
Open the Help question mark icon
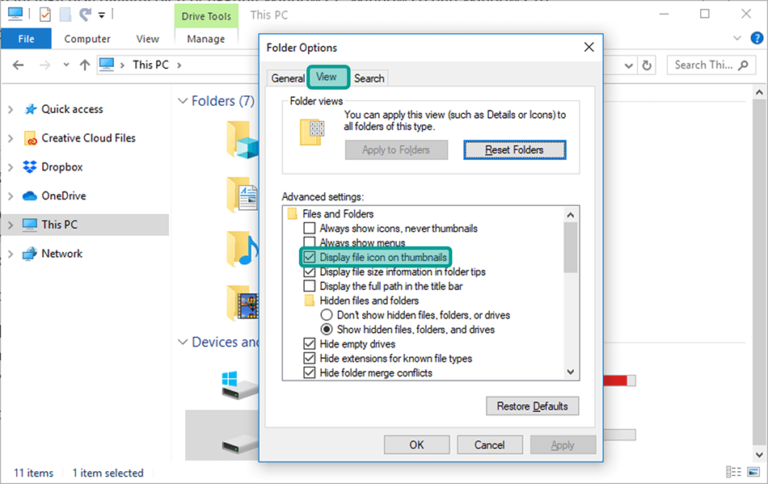757,38
